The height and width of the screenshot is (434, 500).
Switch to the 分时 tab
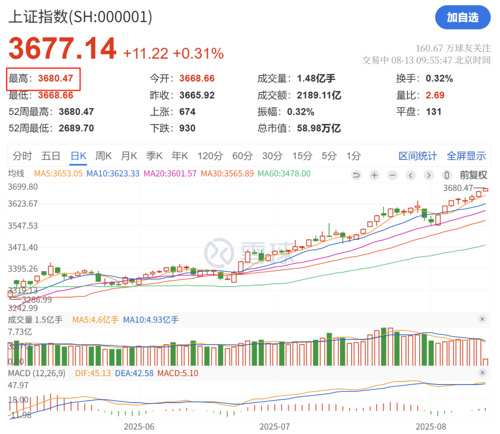point(22,156)
